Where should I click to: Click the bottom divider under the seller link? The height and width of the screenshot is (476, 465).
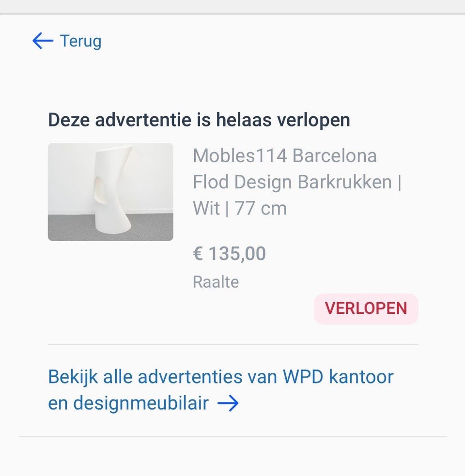[232, 436]
